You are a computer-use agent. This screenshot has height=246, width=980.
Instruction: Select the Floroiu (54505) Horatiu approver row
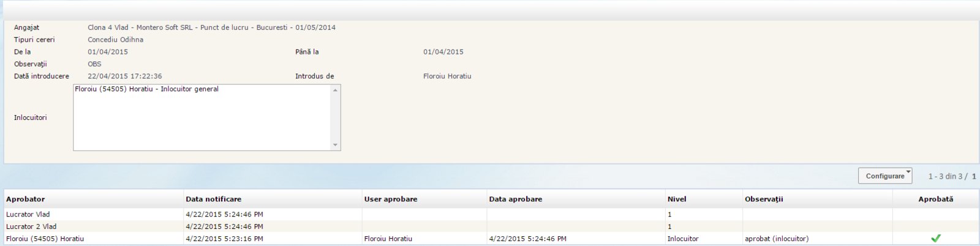tap(45, 239)
